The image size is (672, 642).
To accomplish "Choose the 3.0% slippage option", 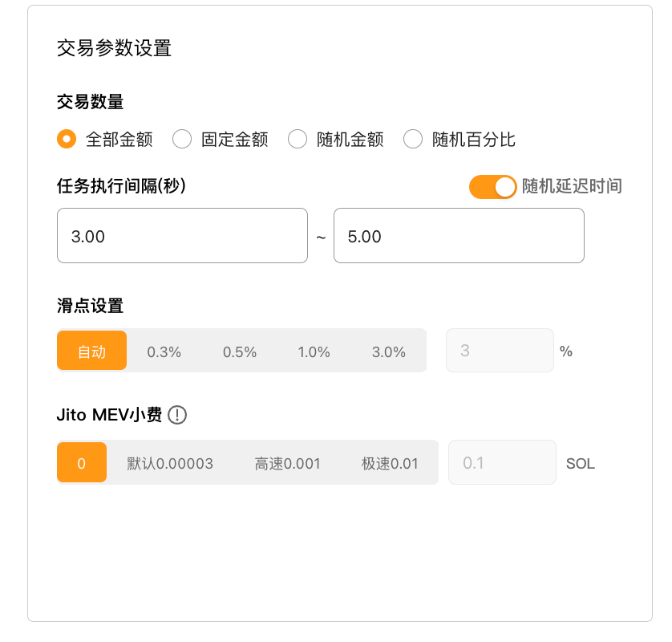I will pyautogui.click(x=389, y=351).
